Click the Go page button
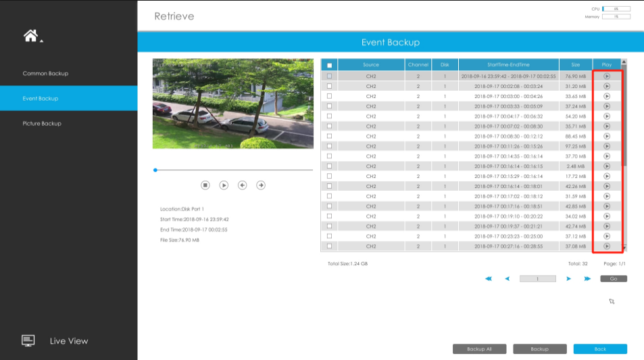644x360 pixels. 614,279
